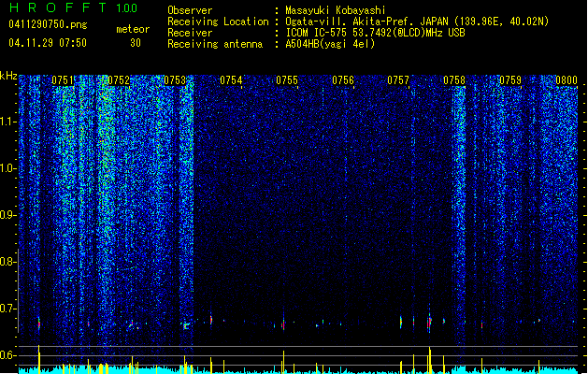
Task: Click the 0.6 kHz axis label
Action: point(8,355)
